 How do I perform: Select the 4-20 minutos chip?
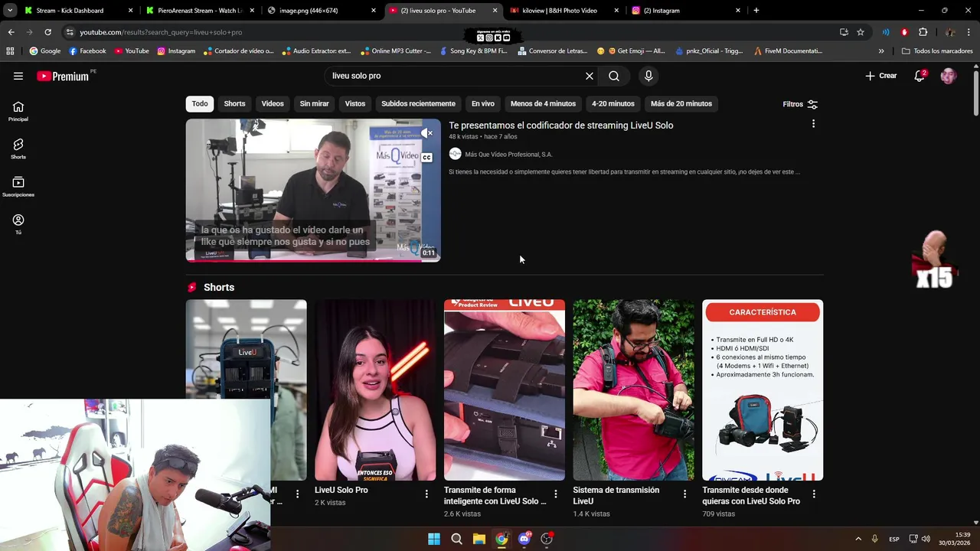613,103
